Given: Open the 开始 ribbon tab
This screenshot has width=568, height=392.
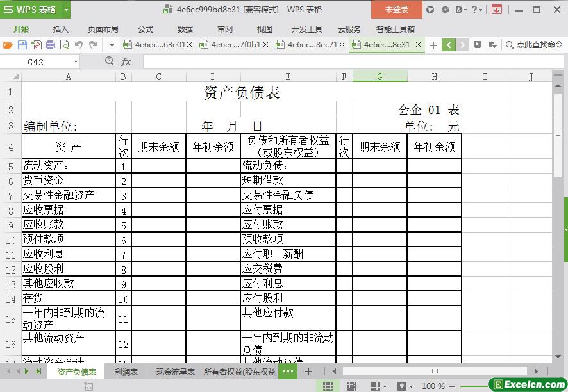Looking at the screenshot, I should (21, 29).
